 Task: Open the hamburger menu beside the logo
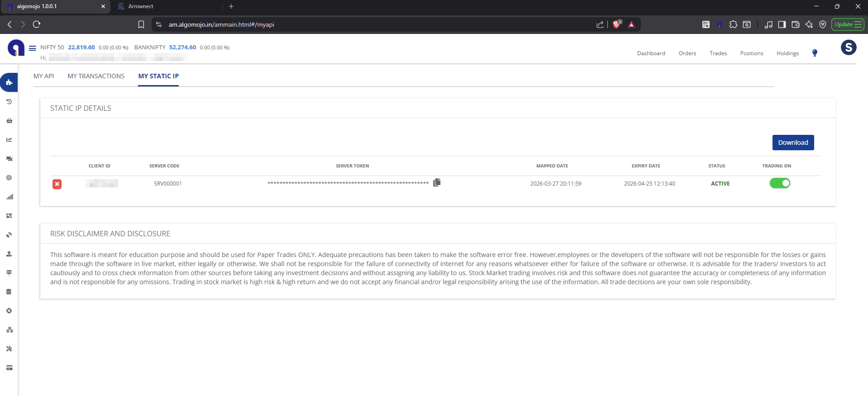point(33,48)
